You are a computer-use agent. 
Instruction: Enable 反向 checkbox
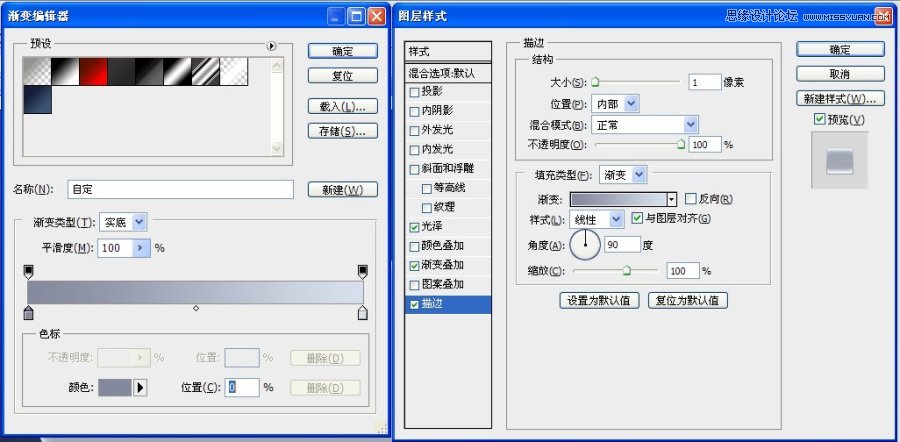click(x=690, y=199)
